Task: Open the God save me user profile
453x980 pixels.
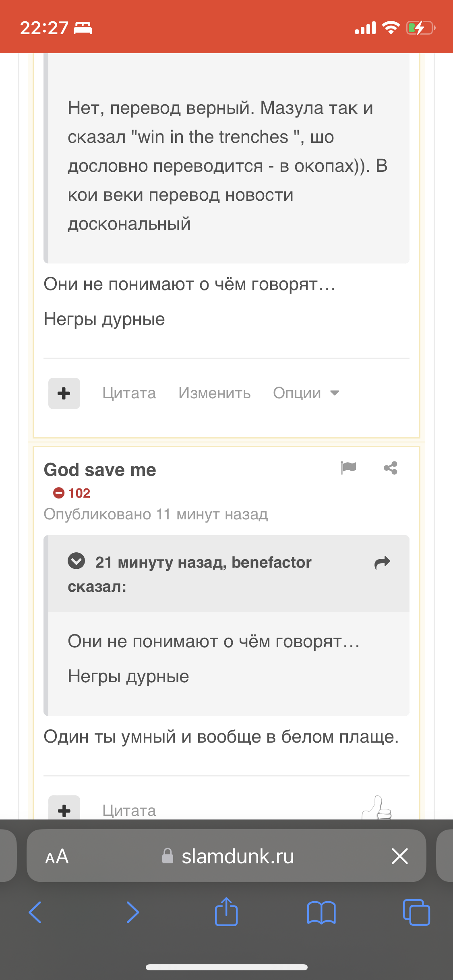Action: coord(100,469)
